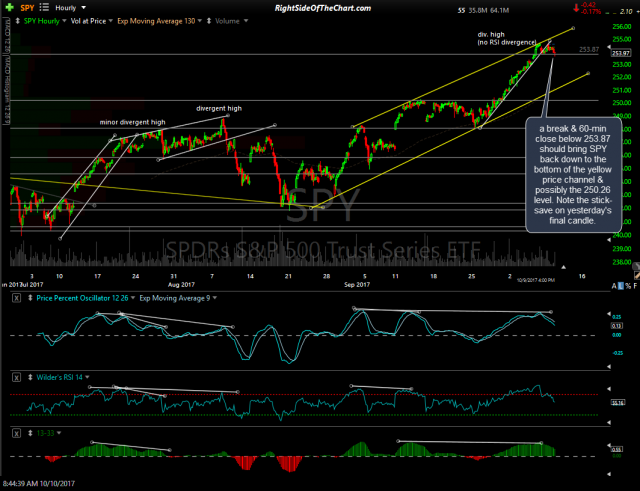
Task: Click the scale arrow at PPO pane bottom
Action: click(609, 367)
